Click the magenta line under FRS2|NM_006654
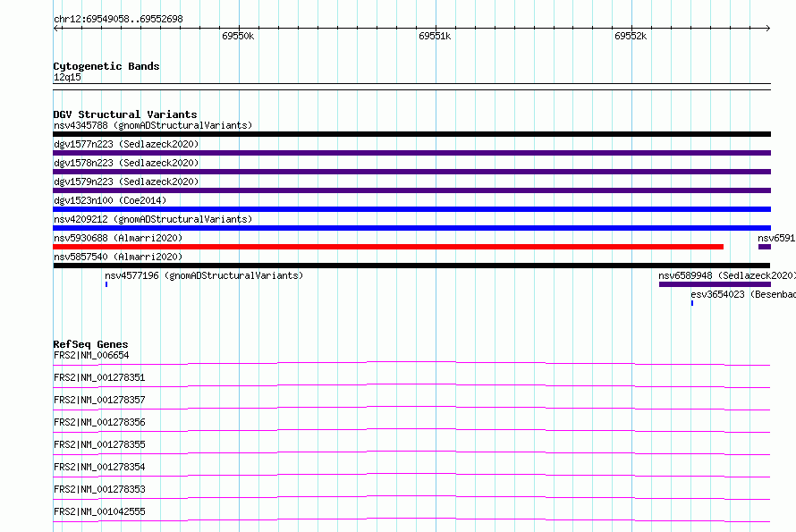796x532 pixels. point(411,363)
